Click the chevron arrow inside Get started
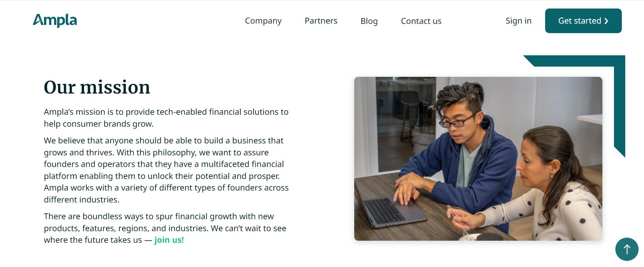This screenshot has height=267, width=644. pos(606,21)
